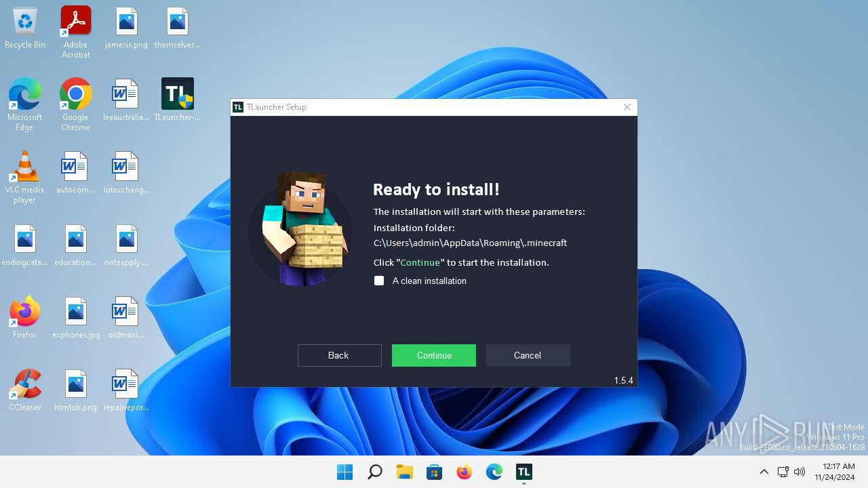Select the oldmaxi Word document icon
This screenshot has width=868, height=488.
pos(126,318)
